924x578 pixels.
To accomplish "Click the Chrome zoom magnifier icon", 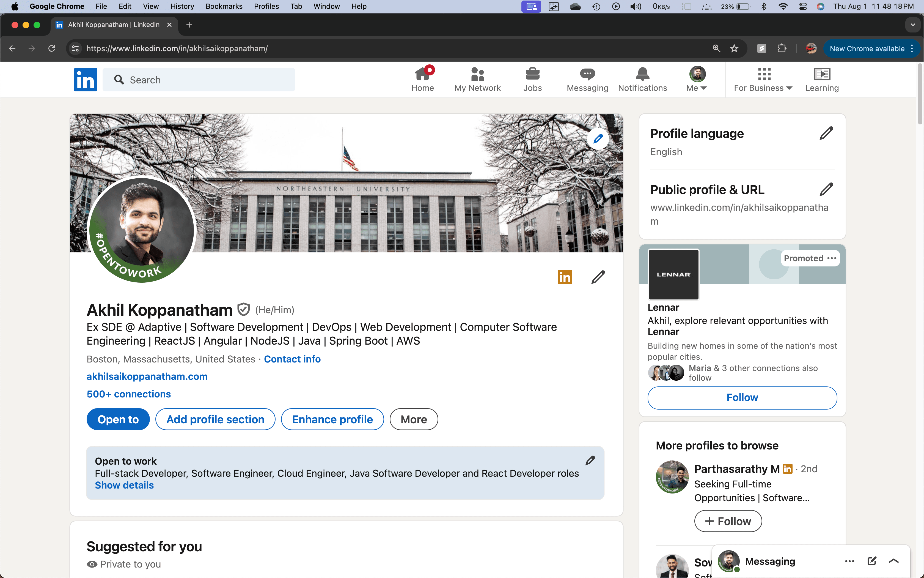I will [x=716, y=48].
